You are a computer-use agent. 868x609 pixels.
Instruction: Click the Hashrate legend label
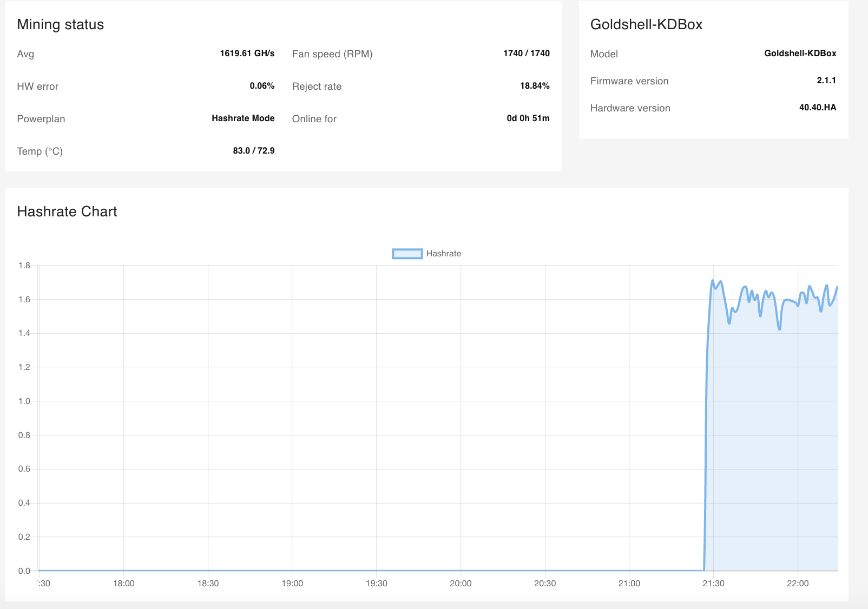(x=444, y=254)
